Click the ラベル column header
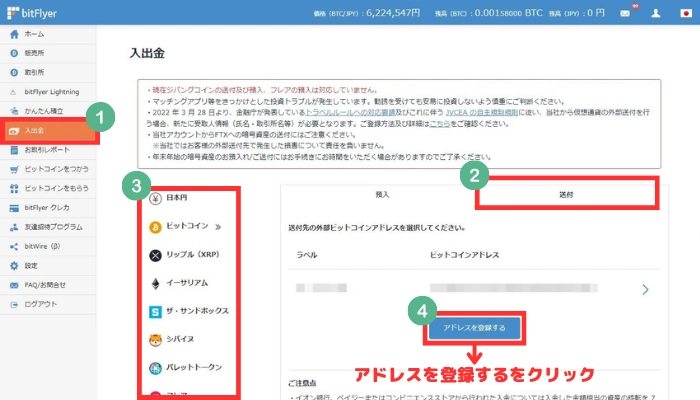Screen dimensions: 700x400 (x=307, y=255)
